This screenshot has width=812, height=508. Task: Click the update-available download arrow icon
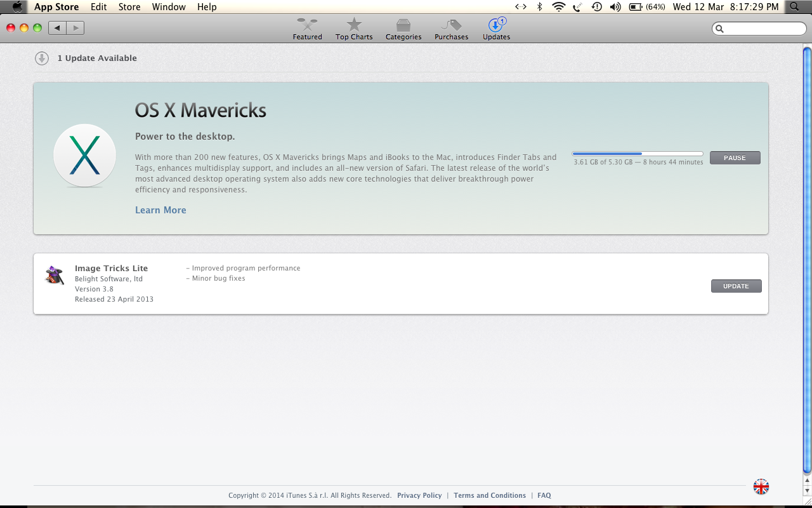tap(42, 58)
